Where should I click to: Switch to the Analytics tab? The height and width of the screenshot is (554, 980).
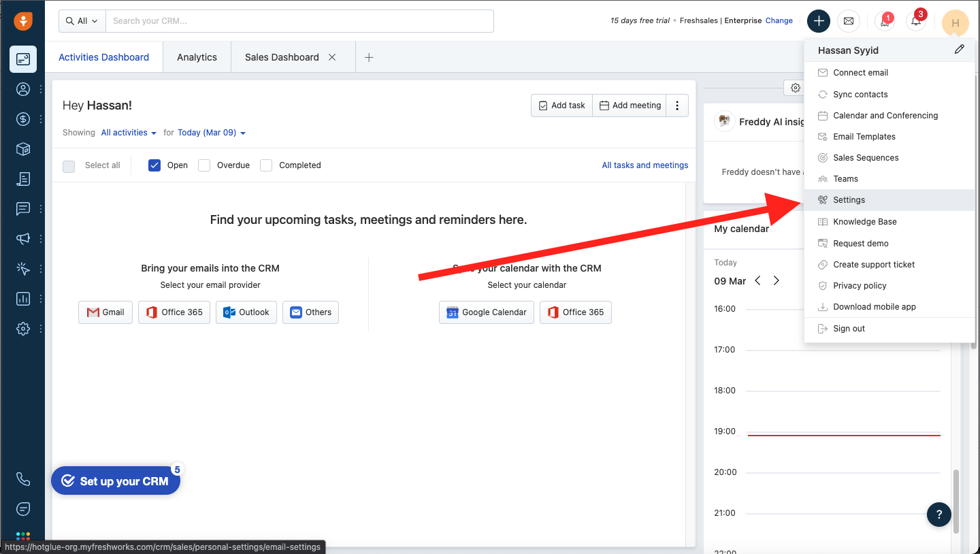197,57
